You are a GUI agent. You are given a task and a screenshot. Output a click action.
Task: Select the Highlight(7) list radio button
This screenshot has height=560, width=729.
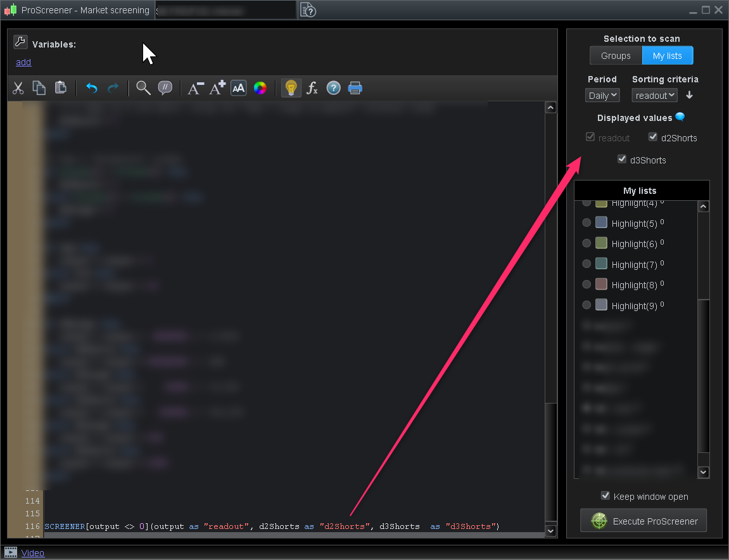(x=586, y=264)
